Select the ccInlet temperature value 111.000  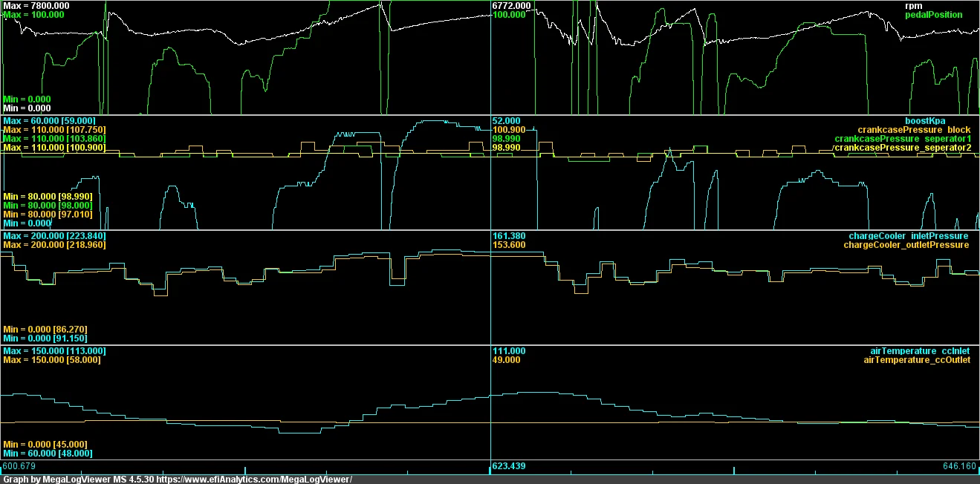click(x=509, y=351)
